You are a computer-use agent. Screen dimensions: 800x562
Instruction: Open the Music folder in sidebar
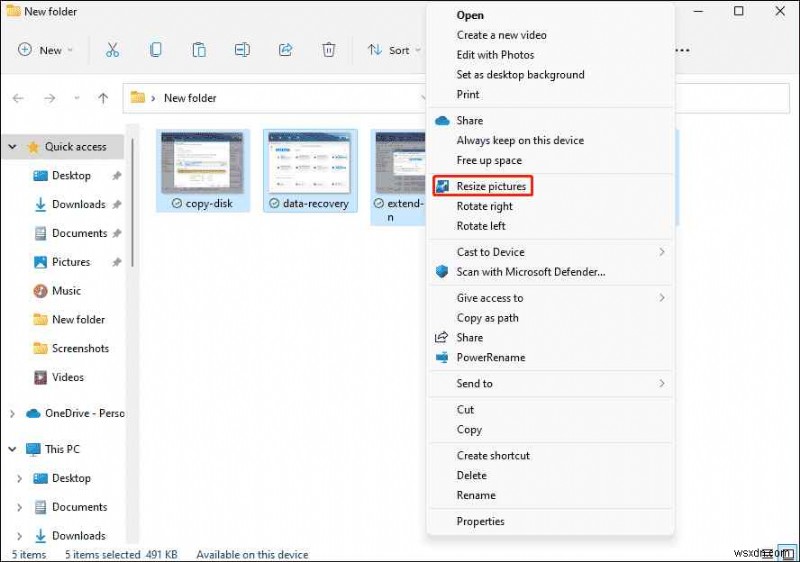point(66,291)
